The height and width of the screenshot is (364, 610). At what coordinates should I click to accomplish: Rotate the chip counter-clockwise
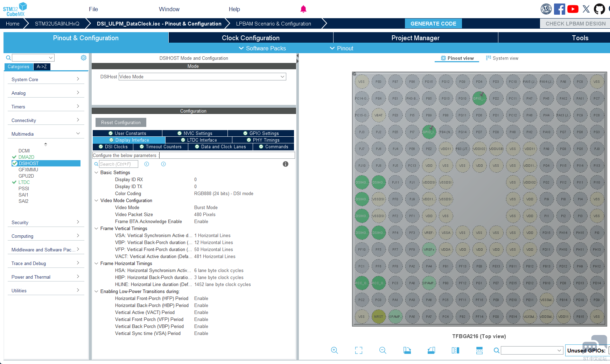431,350
